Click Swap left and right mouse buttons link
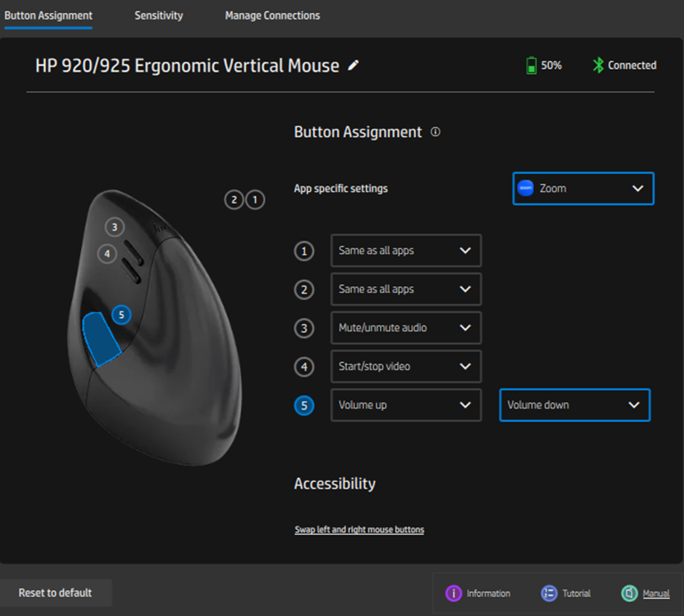 [359, 529]
